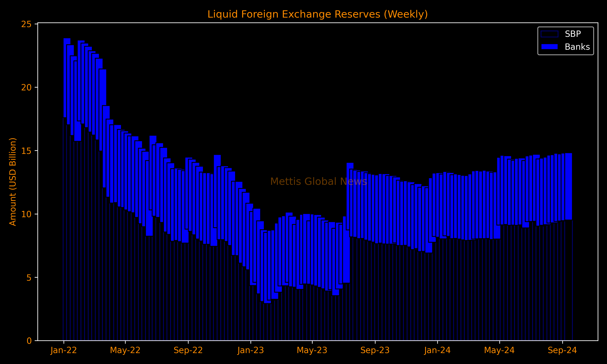Click the May-24 x-axis tick label
The image size is (607, 364).
tap(499, 350)
